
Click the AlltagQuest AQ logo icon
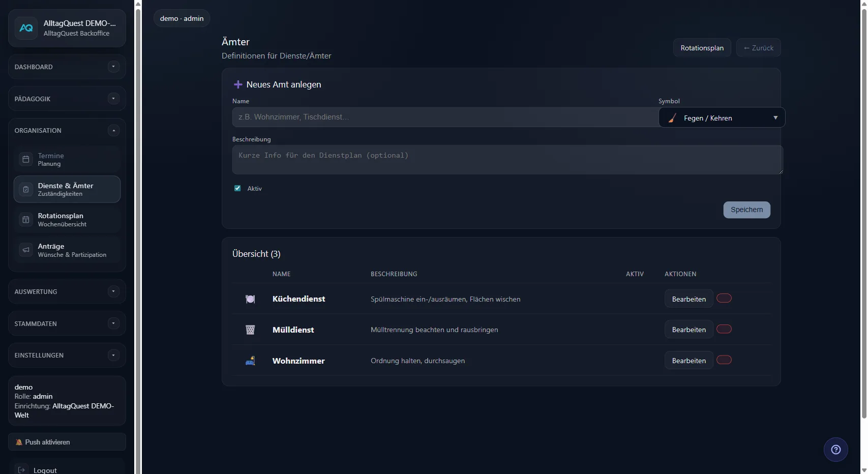click(26, 28)
